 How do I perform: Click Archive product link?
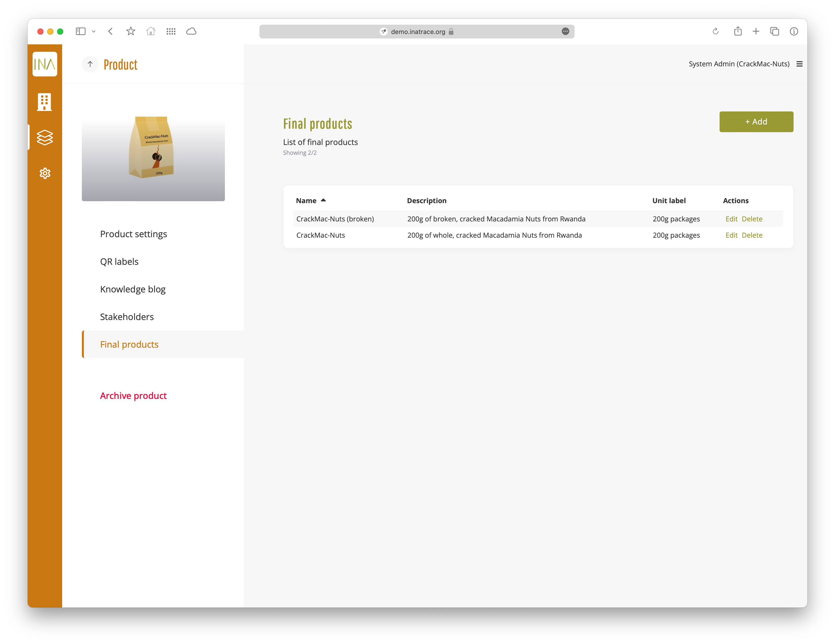click(133, 395)
